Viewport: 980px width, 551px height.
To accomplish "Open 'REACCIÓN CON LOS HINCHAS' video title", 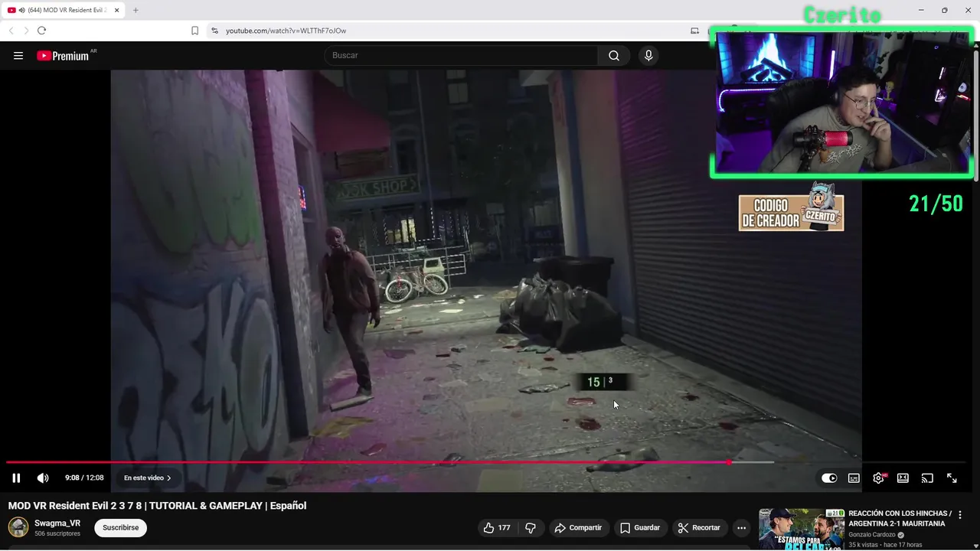I will click(899, 519).
